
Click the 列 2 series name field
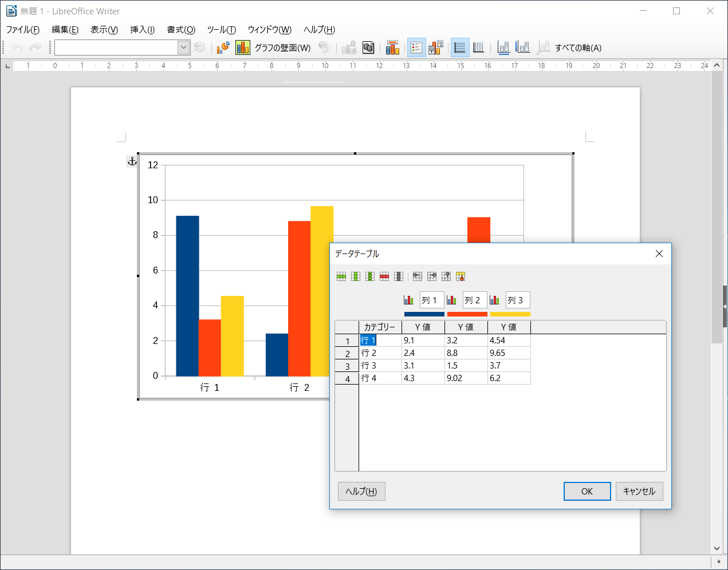475,300
